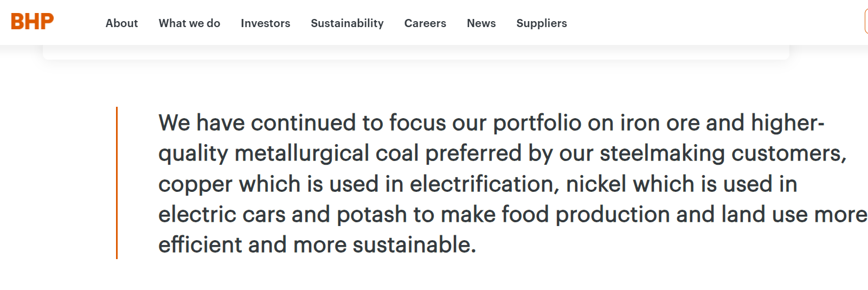Screen dimensions: 868x290
Task: Open the Sustainability navigation item
Action: pos(347,23)
